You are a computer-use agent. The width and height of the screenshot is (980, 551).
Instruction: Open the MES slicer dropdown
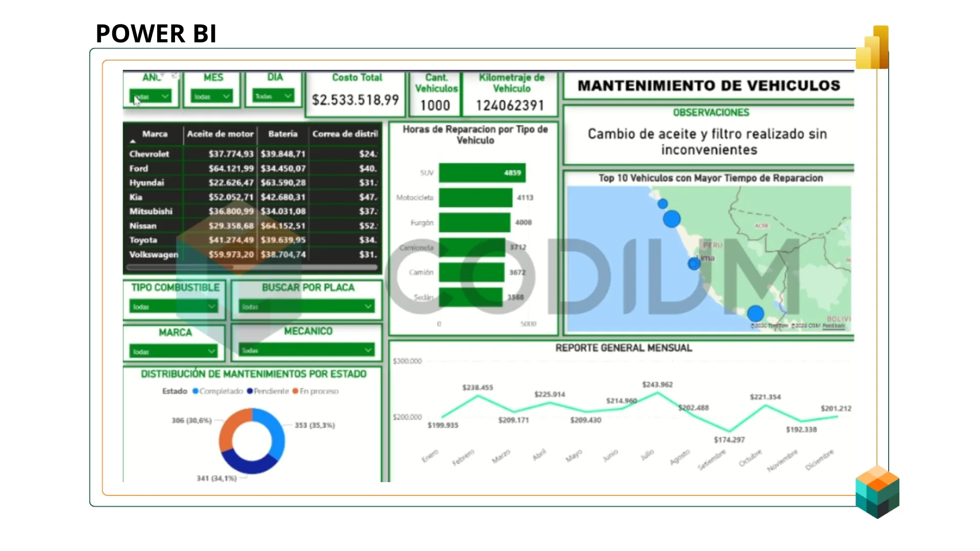coord(211,96)
